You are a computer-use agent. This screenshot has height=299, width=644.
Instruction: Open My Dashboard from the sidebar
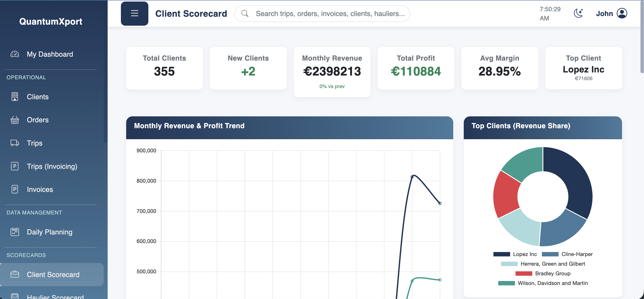[50, 54]
